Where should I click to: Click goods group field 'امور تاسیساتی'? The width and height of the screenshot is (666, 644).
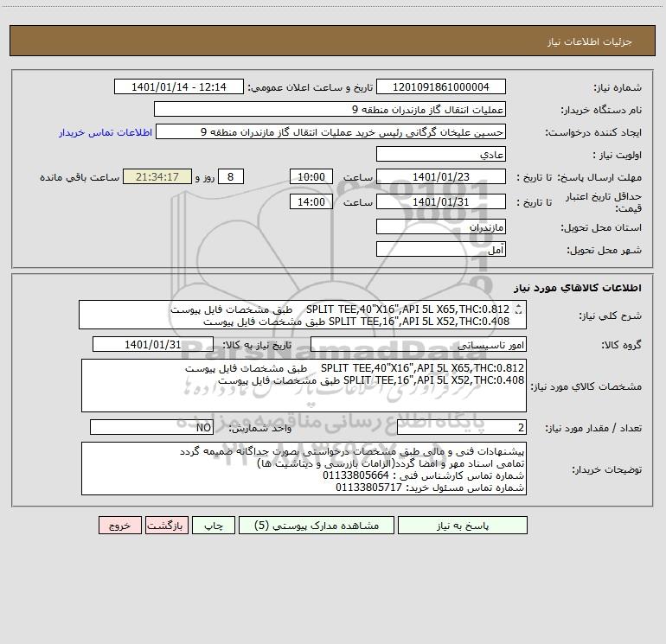(419, 344)
